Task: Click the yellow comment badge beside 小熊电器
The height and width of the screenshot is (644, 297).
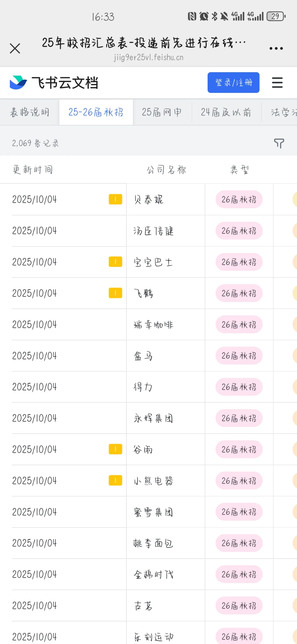Action: click(x=115, y=481)
